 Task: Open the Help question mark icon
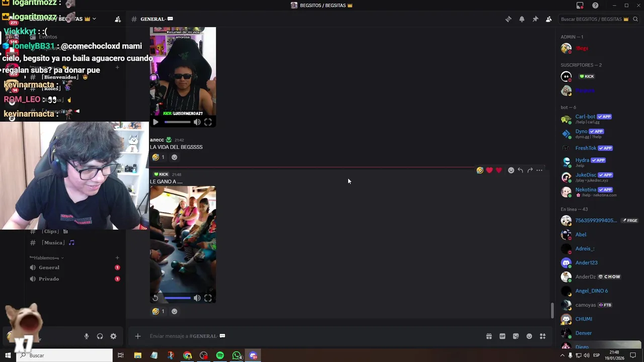click(x=596, y=6)
